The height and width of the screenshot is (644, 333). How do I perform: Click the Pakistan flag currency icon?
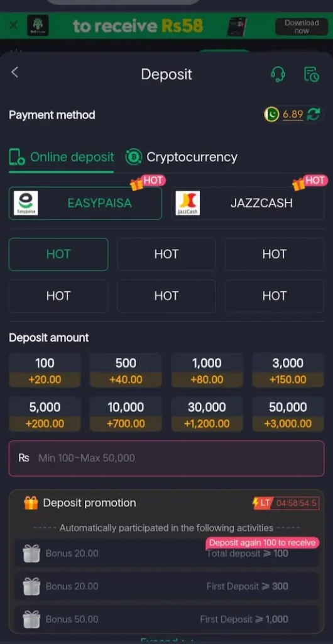click(x=271, y=114)
